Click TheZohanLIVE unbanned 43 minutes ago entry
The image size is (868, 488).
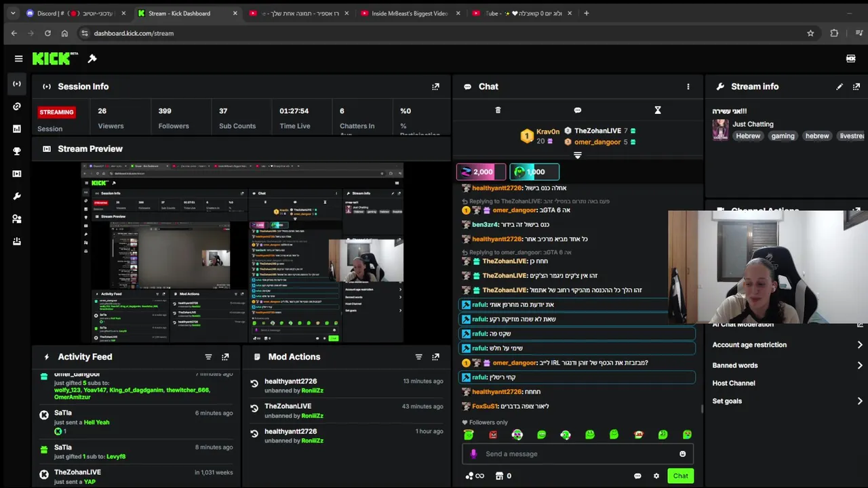pyautogui.click(x=347, y=411)
